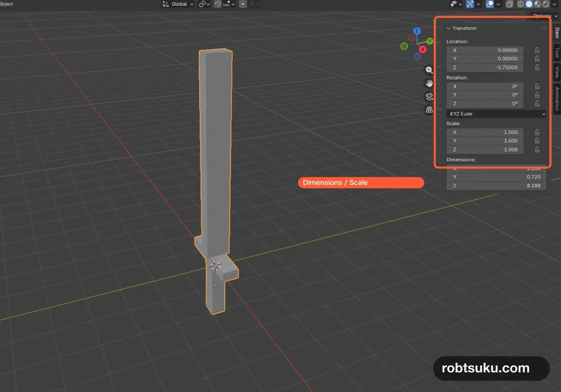The image size is (561, 392).
Task: Lock the Scale Z value
Action: point(537,150)
